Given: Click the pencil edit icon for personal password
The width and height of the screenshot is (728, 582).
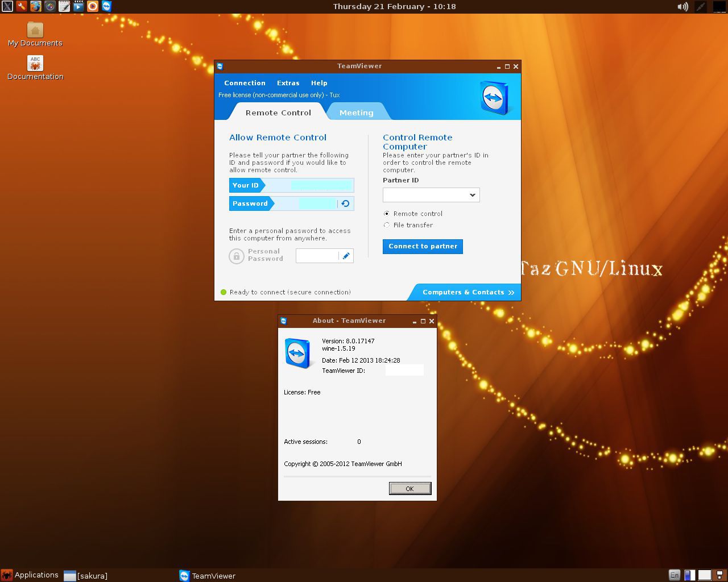Looking at the screenshot, I should (346, 256).
